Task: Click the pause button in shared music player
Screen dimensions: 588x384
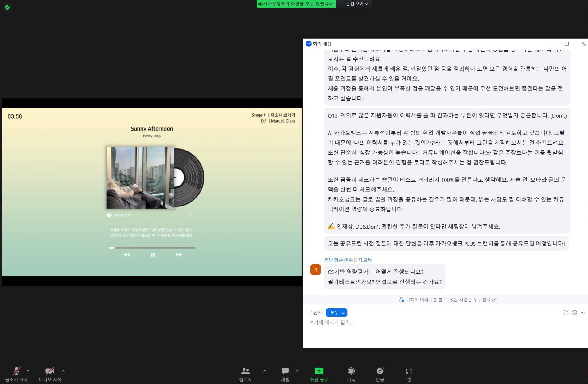Action: (153, 255)
